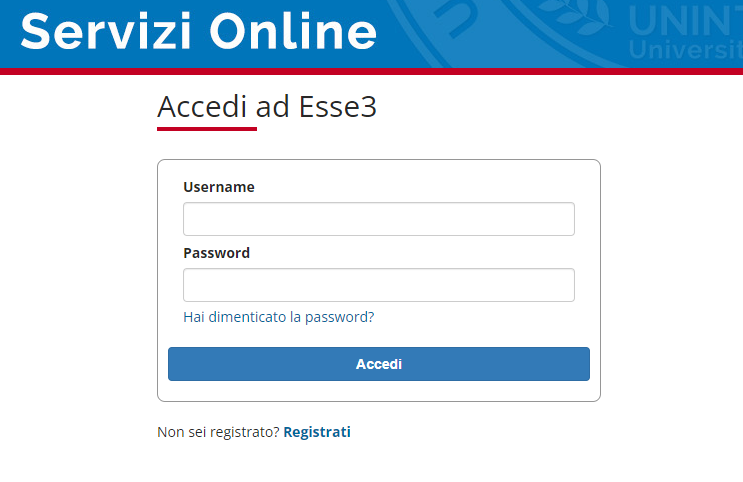This screenshot has height=482, width=743.
Task: Open the Registrati link
Action: (x=317, y=432)
